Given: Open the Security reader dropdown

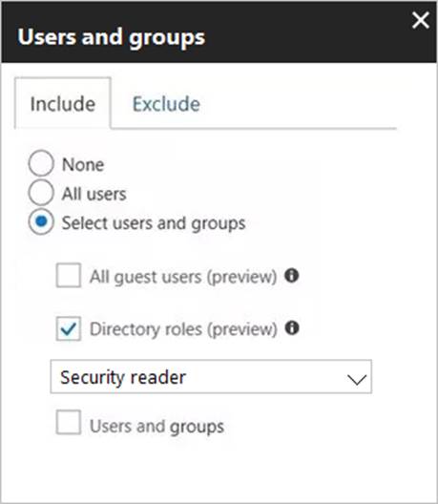Looking at the screenshot, I should pos(211,377).
